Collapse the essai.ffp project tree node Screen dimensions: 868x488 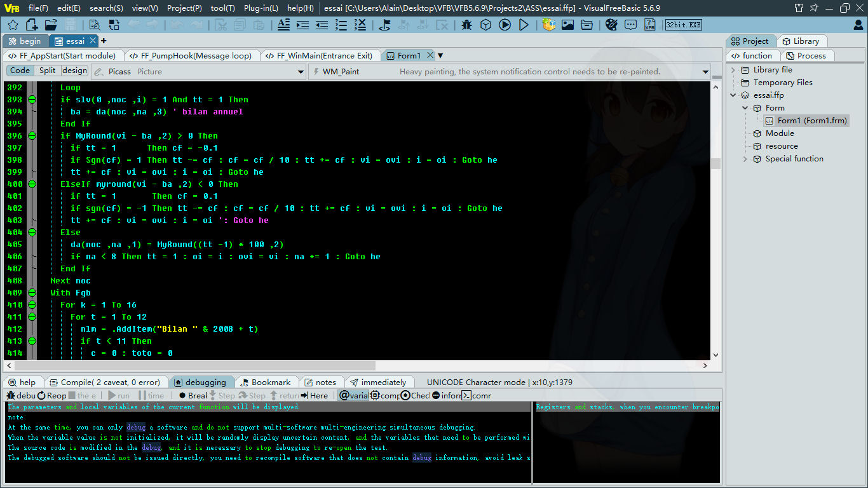coord(733,95)
